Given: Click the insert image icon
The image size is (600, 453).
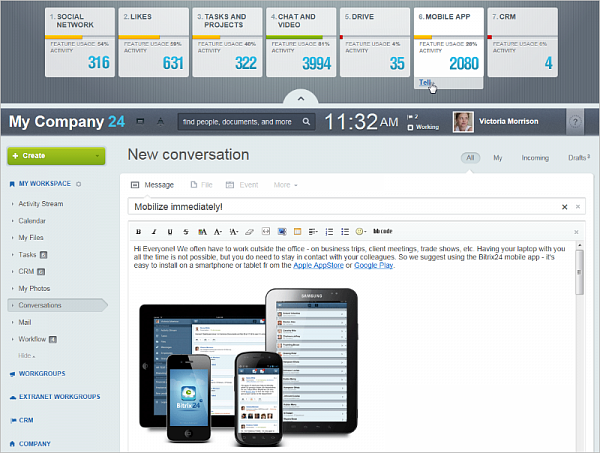Looking at the screenshot, I should coord(282,231).
